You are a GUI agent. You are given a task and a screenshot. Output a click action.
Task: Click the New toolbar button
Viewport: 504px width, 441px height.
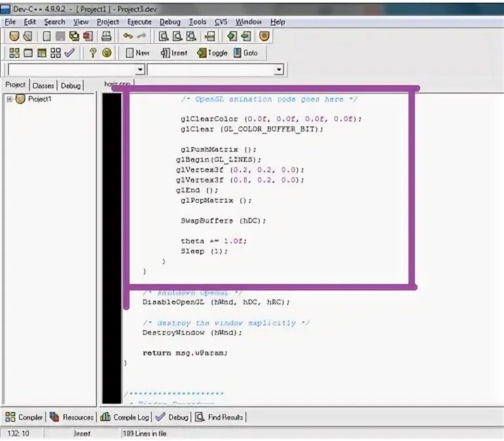pyautogui.click(x=137, y=53)
